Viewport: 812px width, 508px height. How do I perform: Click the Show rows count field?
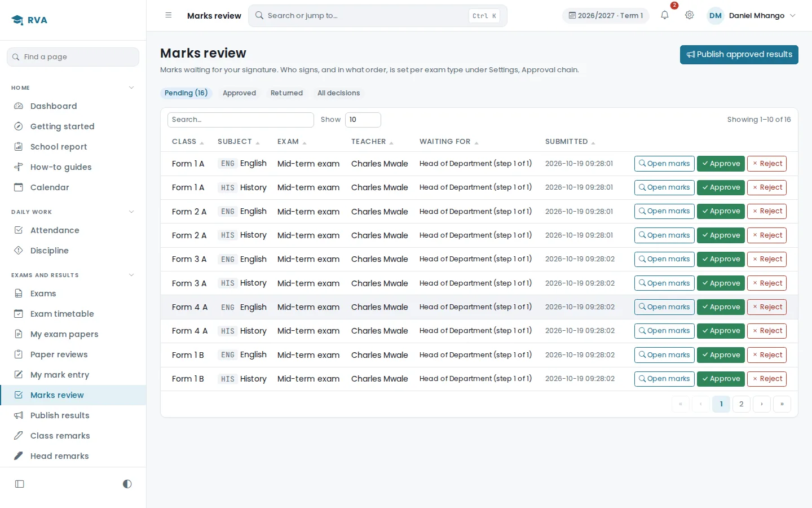(x=363, y=120)
